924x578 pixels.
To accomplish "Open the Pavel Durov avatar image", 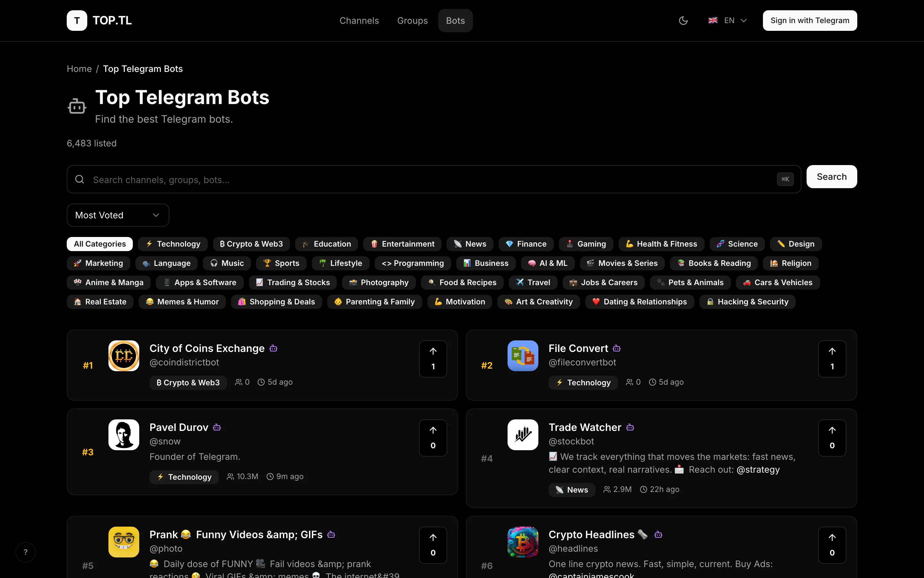I will pos(124,435).
